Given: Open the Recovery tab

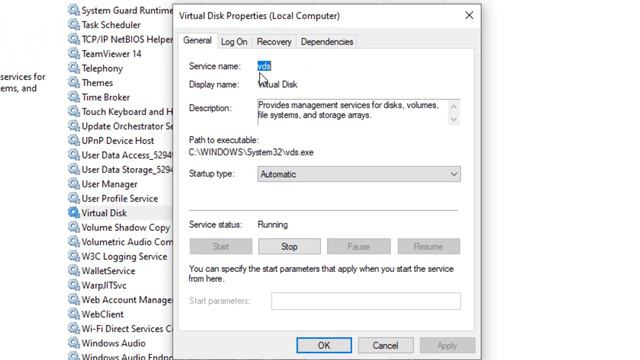Looking at the screenshot, I should click(x=274, y=42).
